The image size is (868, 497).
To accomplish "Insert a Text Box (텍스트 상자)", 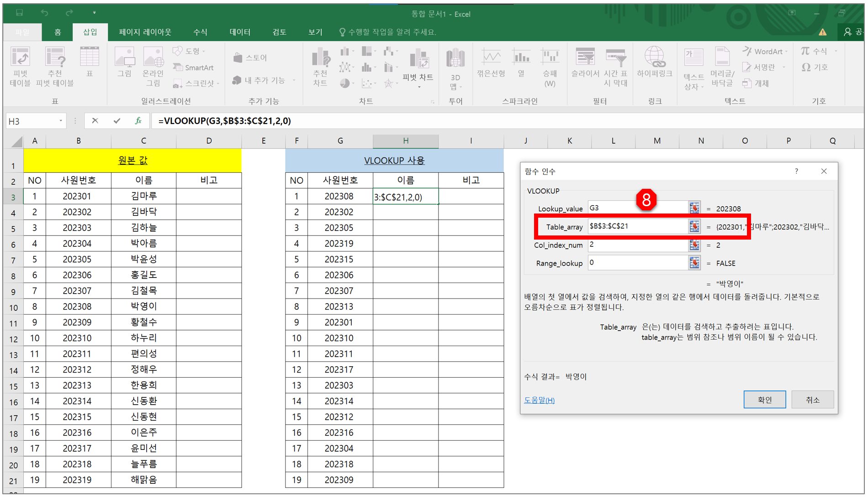I will click(693, 69).
